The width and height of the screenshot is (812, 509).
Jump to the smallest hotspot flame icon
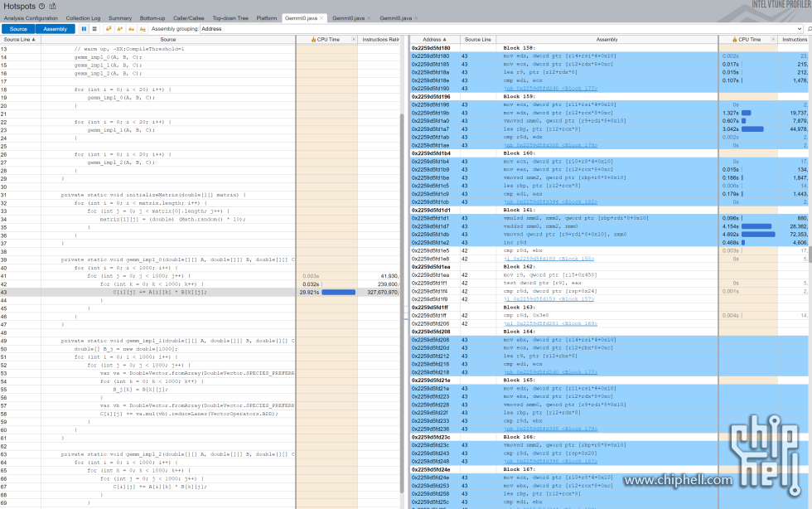click(x=143, y=29)
